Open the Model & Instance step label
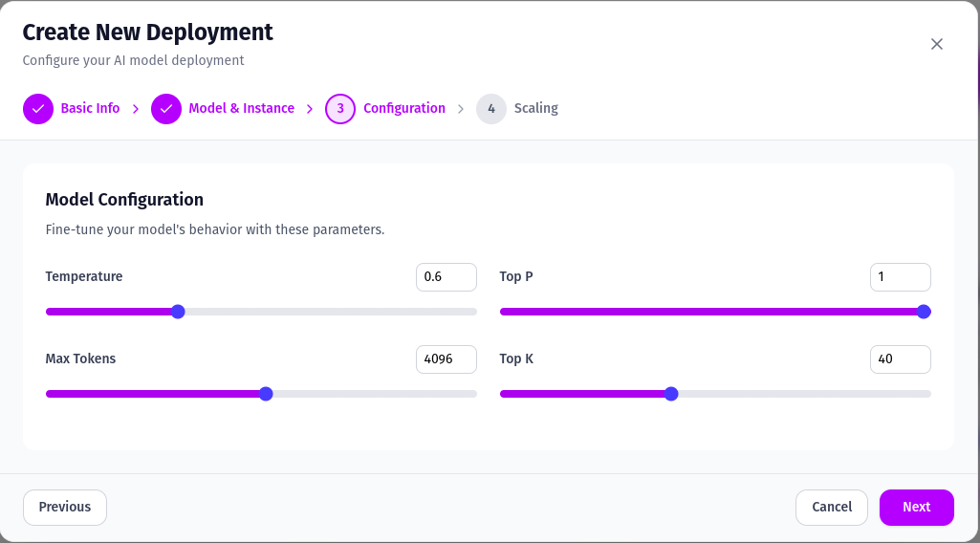This screenshot has height=543, width=980. click(x=241, y=108)
